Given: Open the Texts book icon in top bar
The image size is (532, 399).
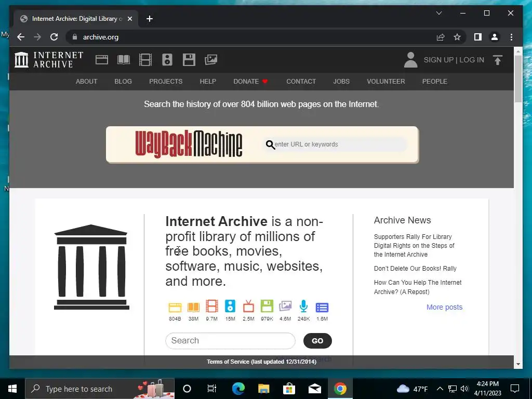Looking at the screenshot, I should (124, 60).
